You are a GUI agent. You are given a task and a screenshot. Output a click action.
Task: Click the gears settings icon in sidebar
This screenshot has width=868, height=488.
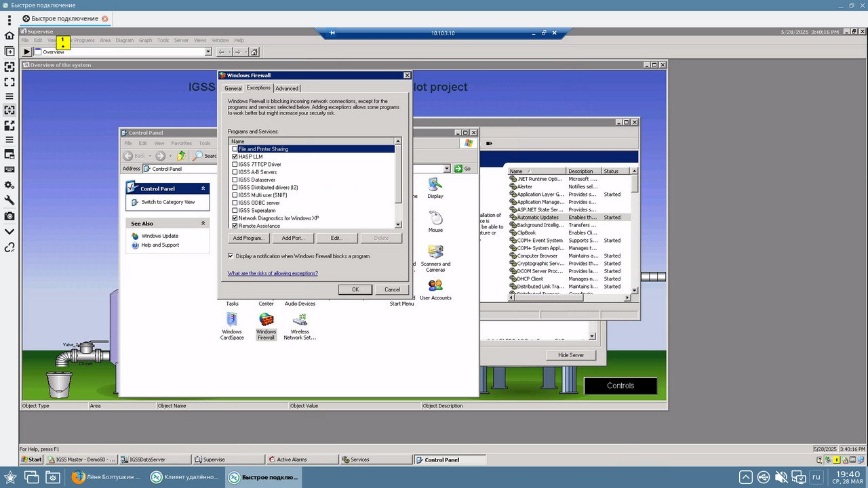point(9,184)
